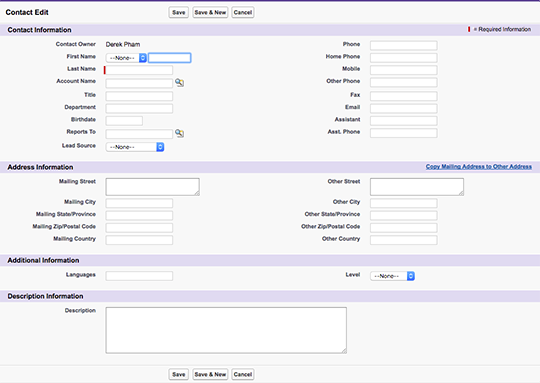This screenshot has width=540, height=383.
Task: Click the Languages field
Action: (x=139, y=276)
